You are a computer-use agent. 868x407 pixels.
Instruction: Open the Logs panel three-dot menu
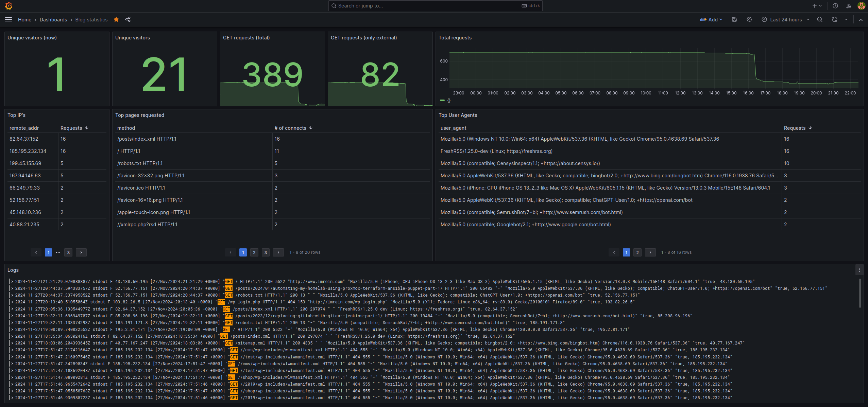pyautogui.click(x=860, y=270)
